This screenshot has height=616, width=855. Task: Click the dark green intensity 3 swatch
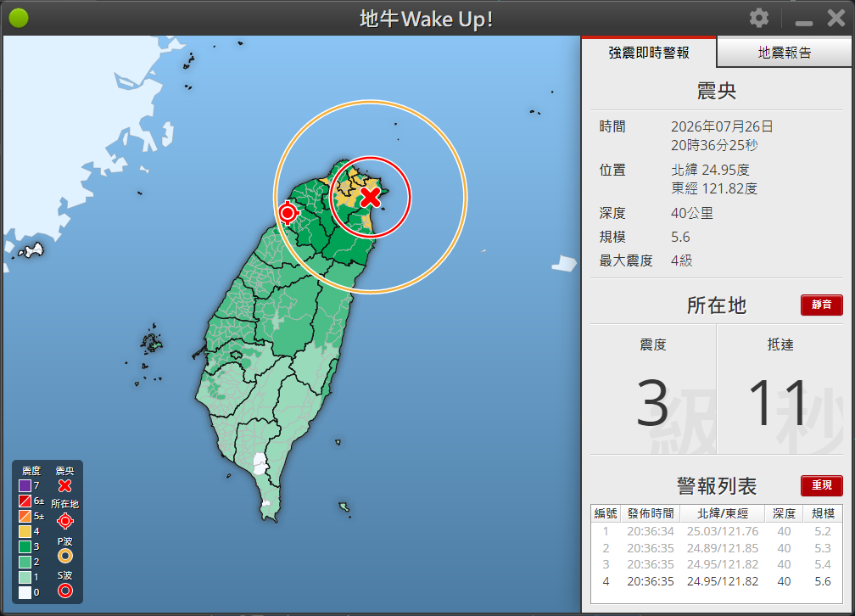click(25, 546)
